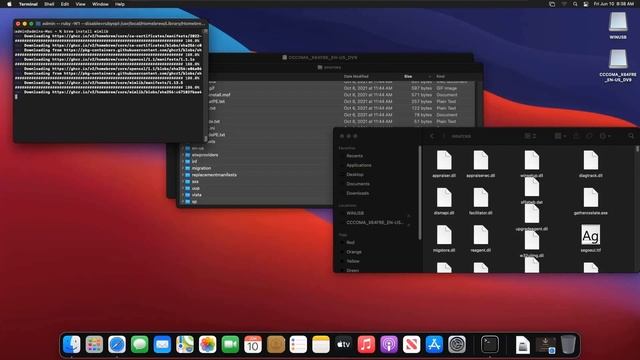640x360 pixels.
Task: Select the appraiser.dll file
Action: pyautogui.click(x=444, y=164)
